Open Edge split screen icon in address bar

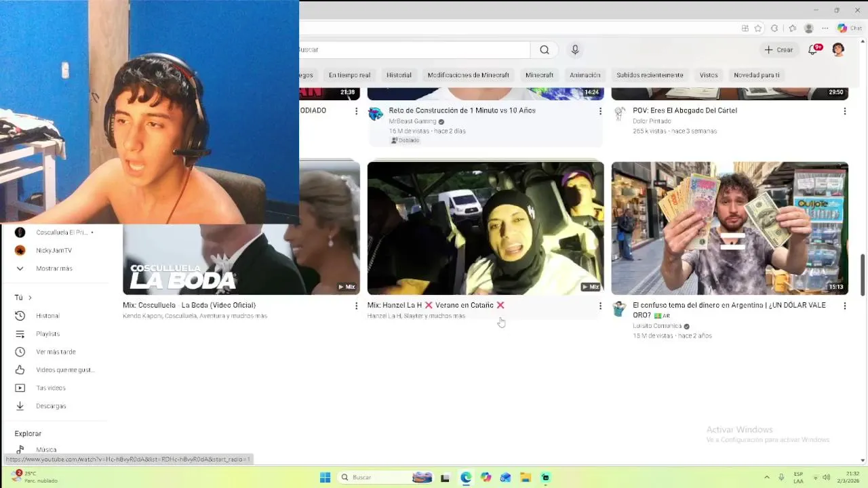(x=745, y=28)
